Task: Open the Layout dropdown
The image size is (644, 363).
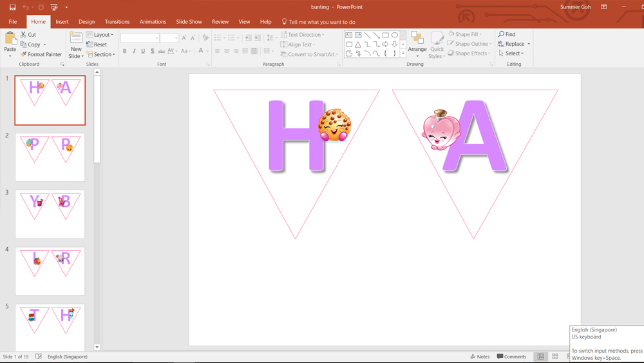Action: (100, 35)
